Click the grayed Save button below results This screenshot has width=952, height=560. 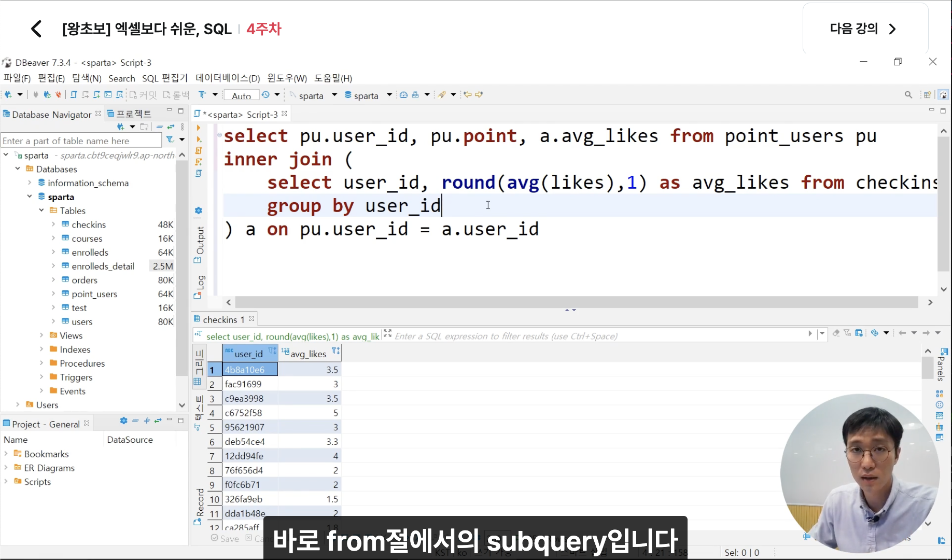[x=225, y=538]
